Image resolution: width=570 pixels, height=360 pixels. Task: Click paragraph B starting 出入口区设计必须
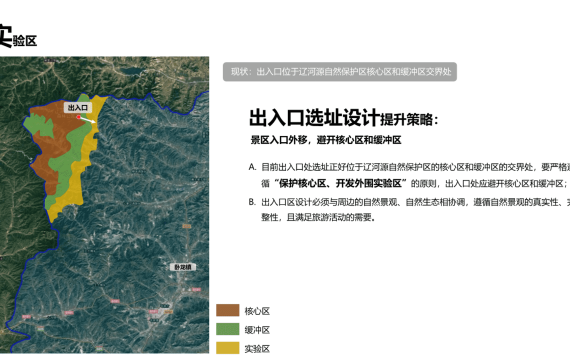pos(409,209)
